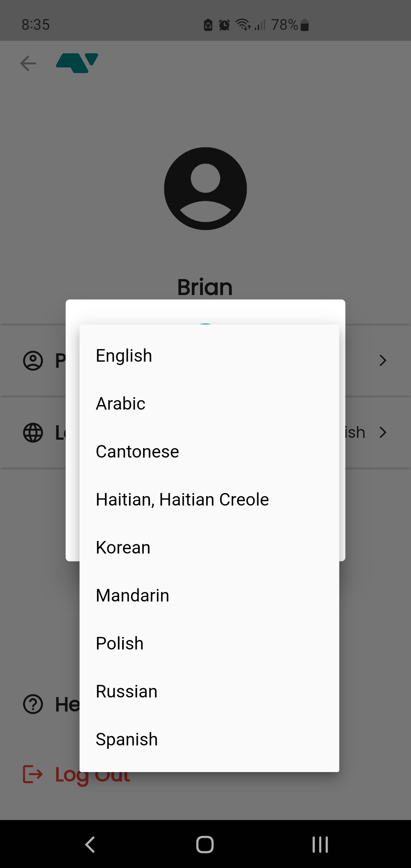411x868 pixels.
Task: Tap the back arrow icon
Action: 28,63
